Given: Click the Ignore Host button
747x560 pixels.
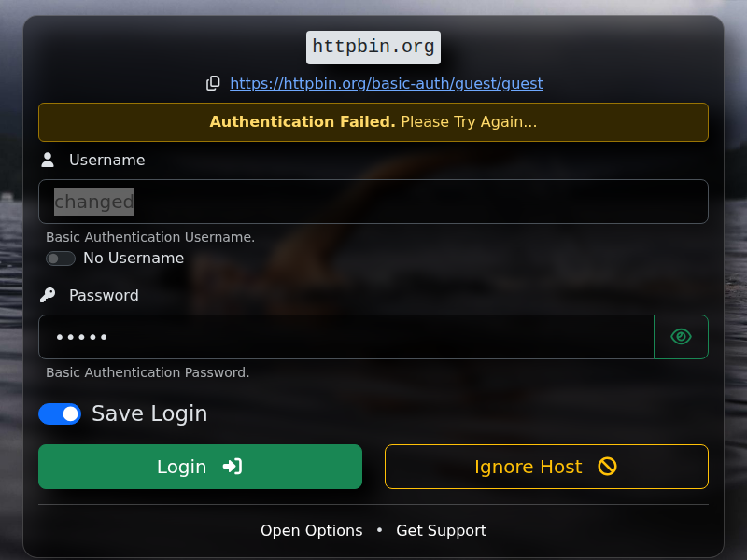Looking at the screenshot, I should click(546, 467).
